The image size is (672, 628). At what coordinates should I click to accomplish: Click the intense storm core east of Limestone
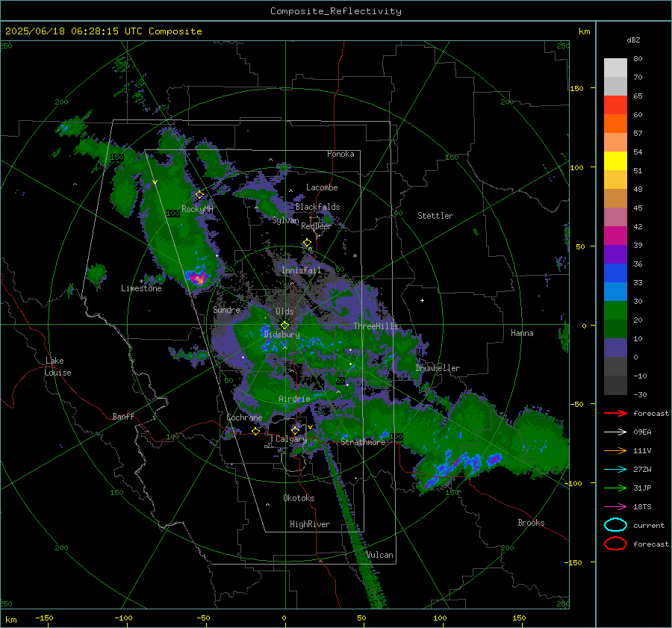pyautogui.click(x=198, y=279)
